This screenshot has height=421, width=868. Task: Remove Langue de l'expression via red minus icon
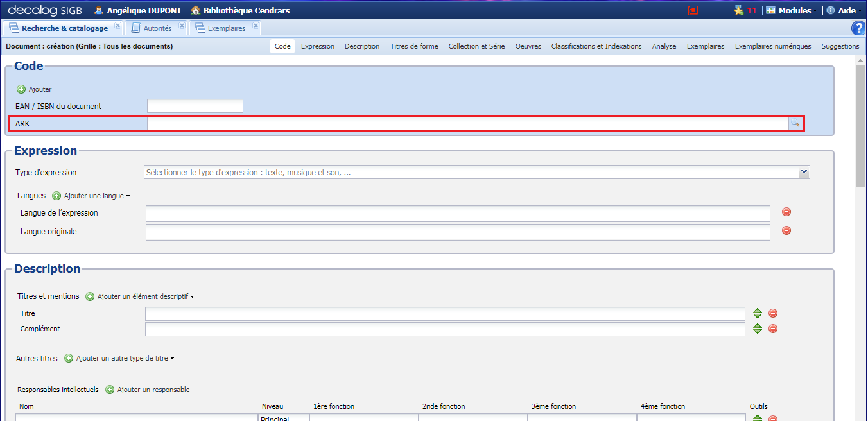point(786,212)
